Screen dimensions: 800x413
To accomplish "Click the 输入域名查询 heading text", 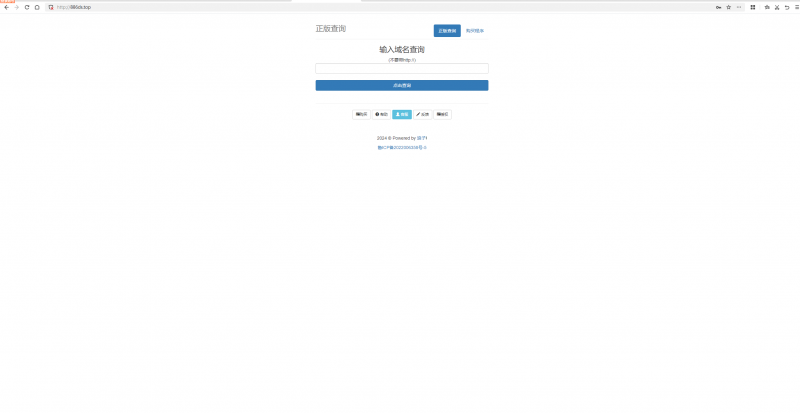I will click(402, 50).
